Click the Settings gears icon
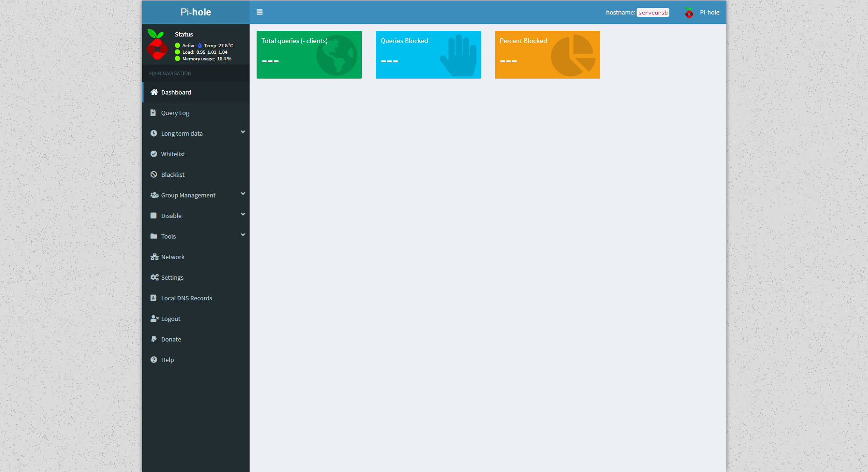The width and height of the screenshot is (868, 472). (x=154, y=277)
